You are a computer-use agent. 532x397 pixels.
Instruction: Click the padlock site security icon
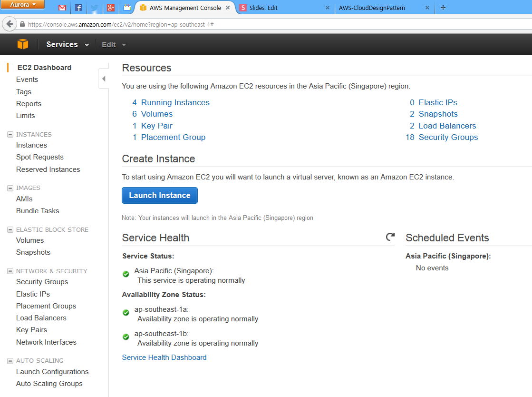(x=22, y=24)
